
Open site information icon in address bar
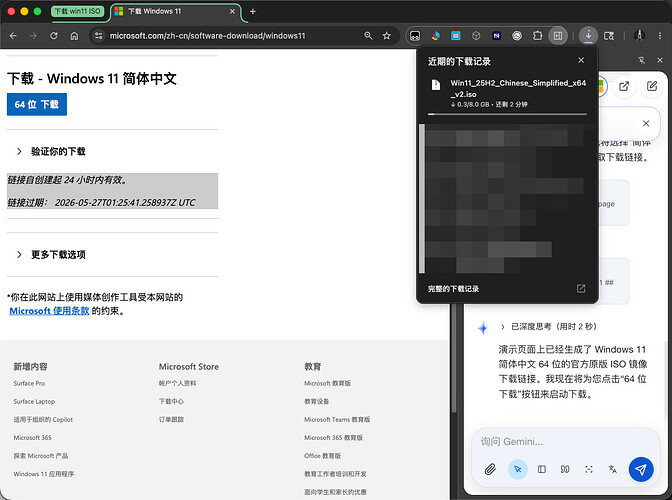tap(99, 36)
